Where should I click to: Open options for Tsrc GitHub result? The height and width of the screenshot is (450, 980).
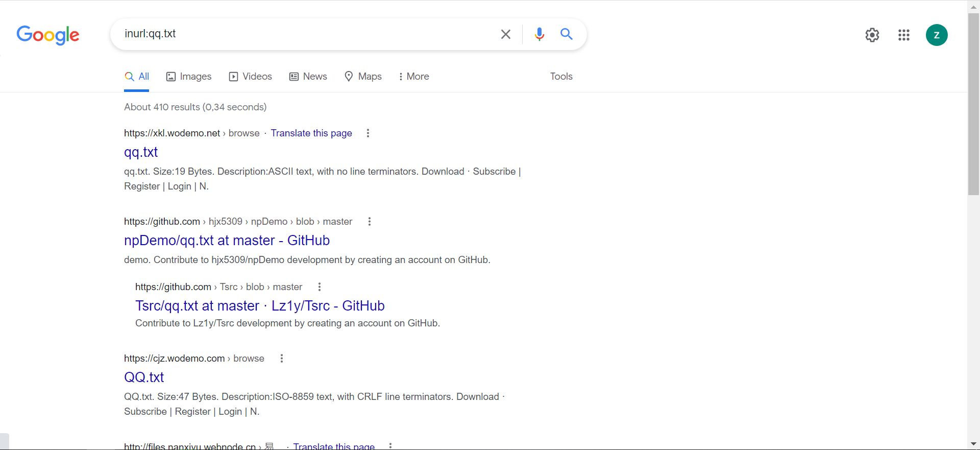[319, 287]
